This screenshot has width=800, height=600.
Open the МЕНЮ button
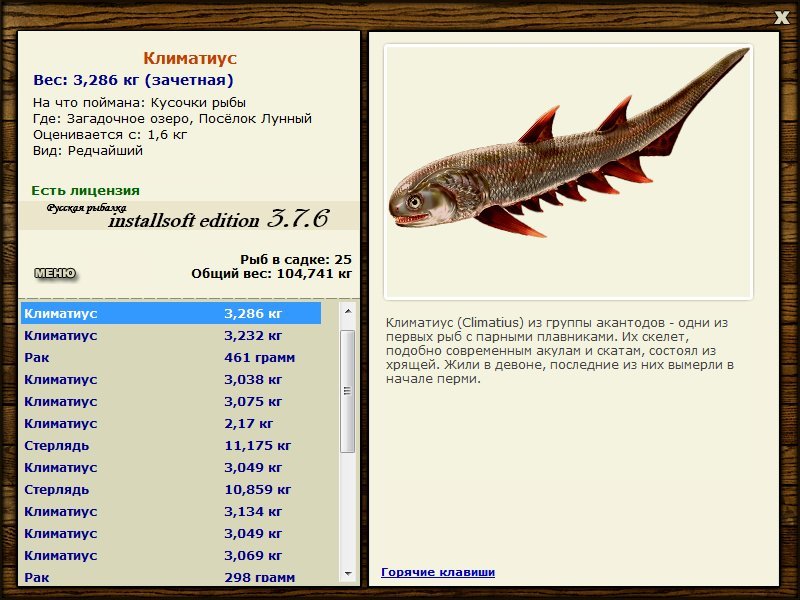tap(55, 273)
